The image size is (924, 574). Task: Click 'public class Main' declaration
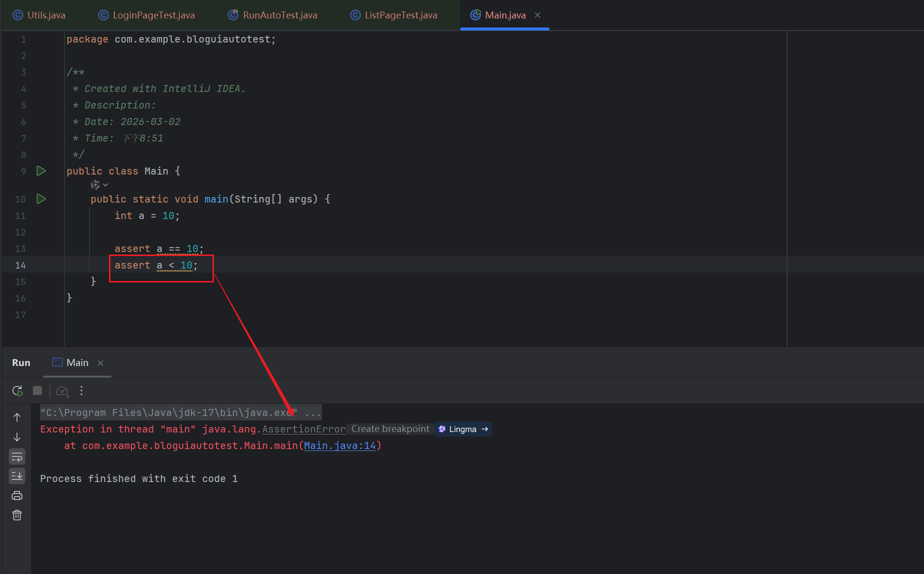pos(123,171)
